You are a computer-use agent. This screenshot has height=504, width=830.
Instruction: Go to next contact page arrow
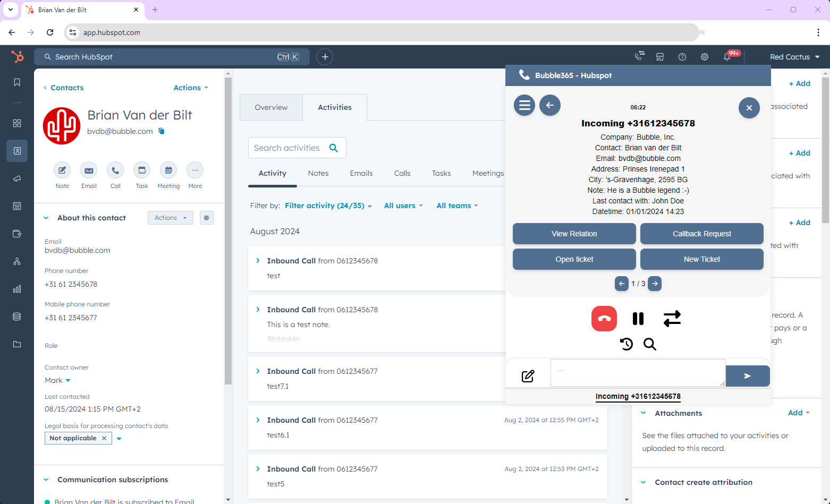click(x=655, y=284)
